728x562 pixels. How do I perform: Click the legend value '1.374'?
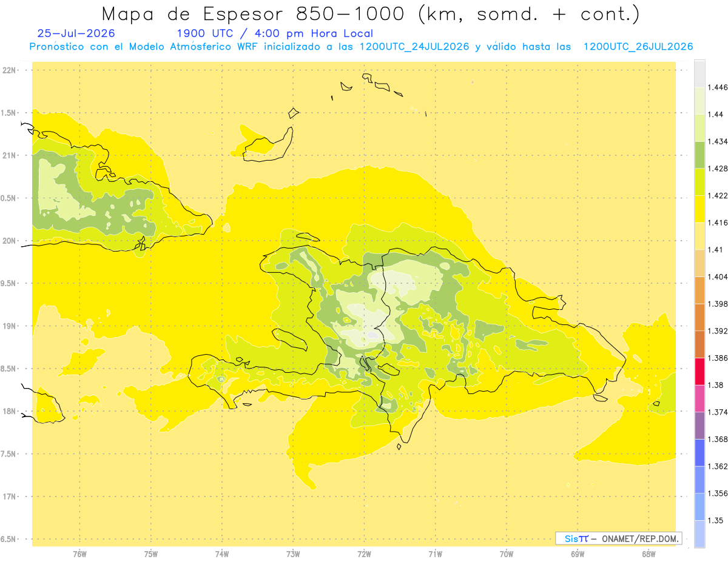coord(719,412)
